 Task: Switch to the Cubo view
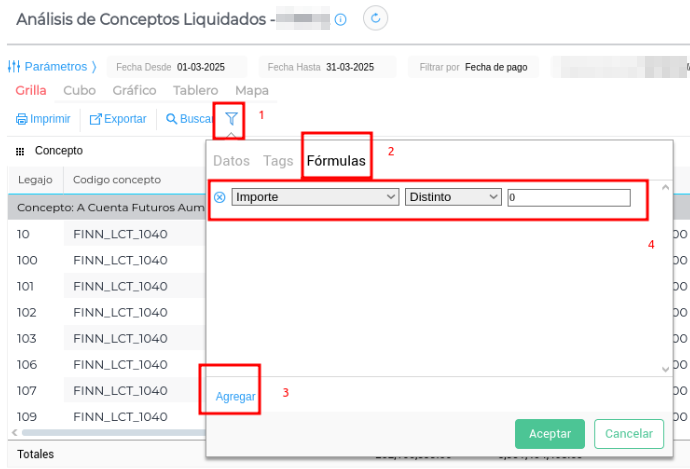point(79,90)
